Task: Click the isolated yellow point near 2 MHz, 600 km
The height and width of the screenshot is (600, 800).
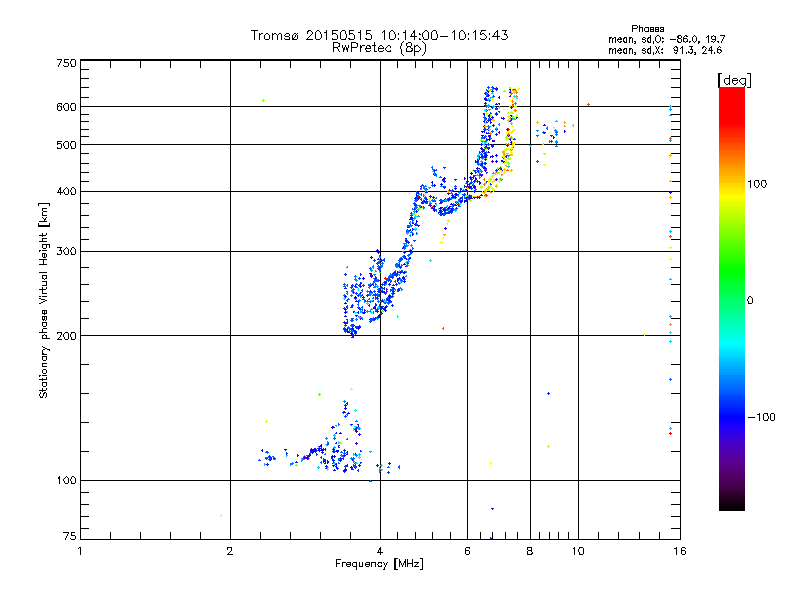Action: click(x=263, y=100)
